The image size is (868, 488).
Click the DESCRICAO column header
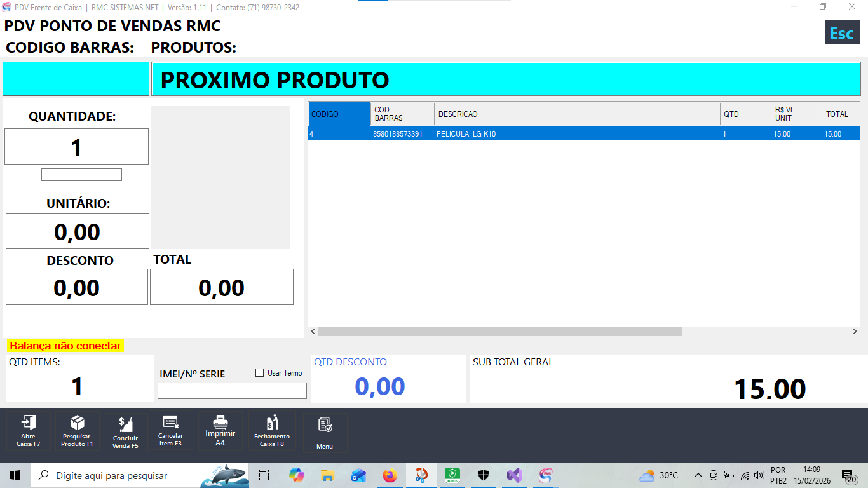click(576, 114)
